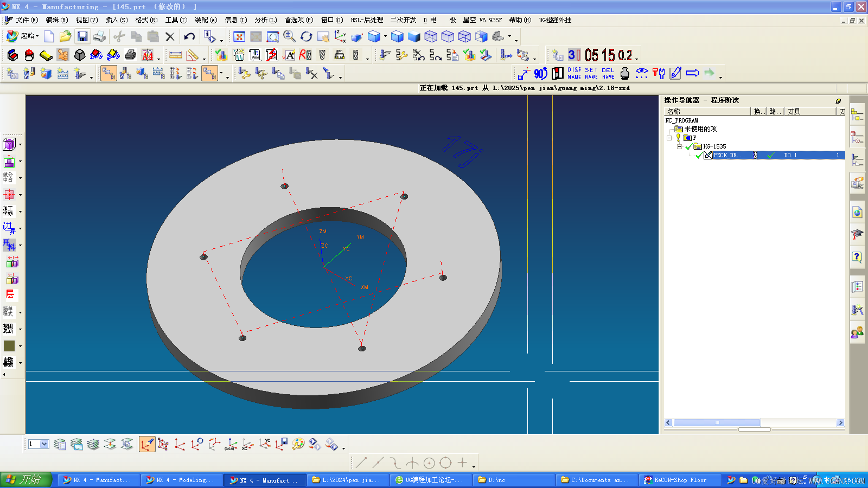Select the Rotate view tool
This screenshot has width=868, height=488.
point(306,36)
